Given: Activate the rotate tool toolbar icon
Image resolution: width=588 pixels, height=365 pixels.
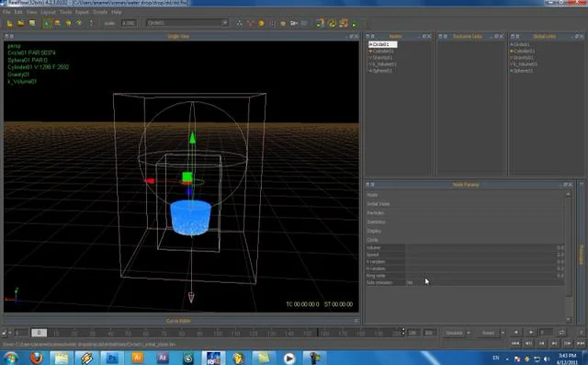Looking at the screenshot, I should tap(69, 23).
